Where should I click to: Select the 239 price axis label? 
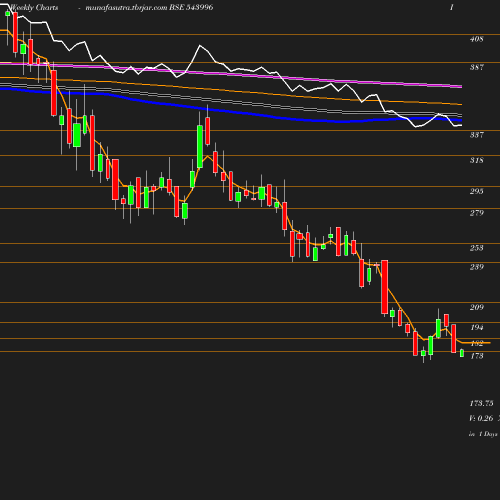coord(476,267)
